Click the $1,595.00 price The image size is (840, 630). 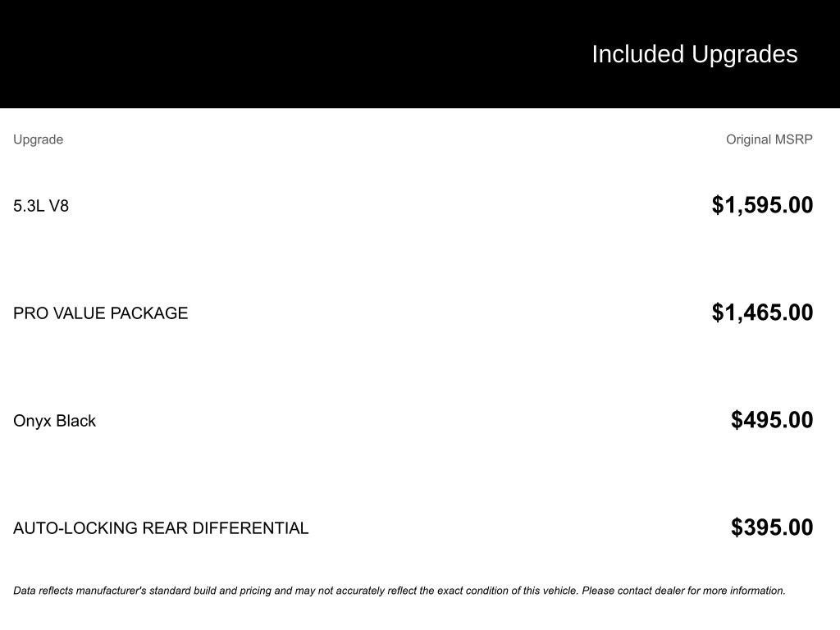[x=762, y=205]
